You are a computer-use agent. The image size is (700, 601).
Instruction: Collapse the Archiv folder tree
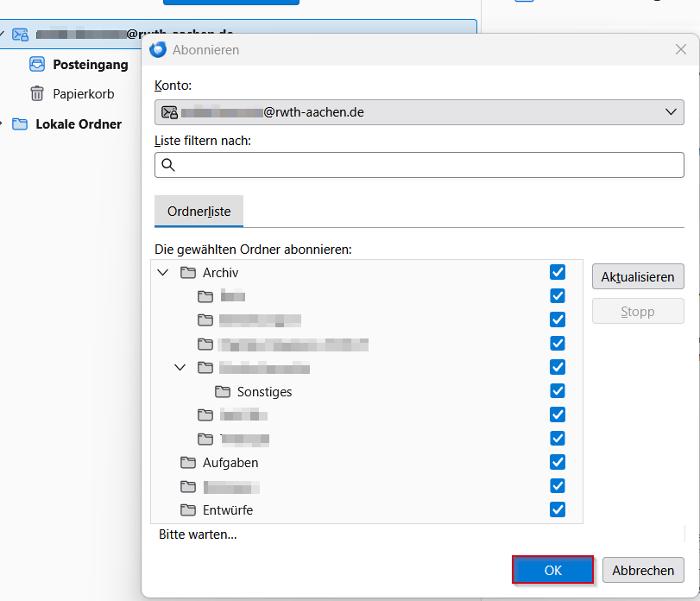(163, 272)
